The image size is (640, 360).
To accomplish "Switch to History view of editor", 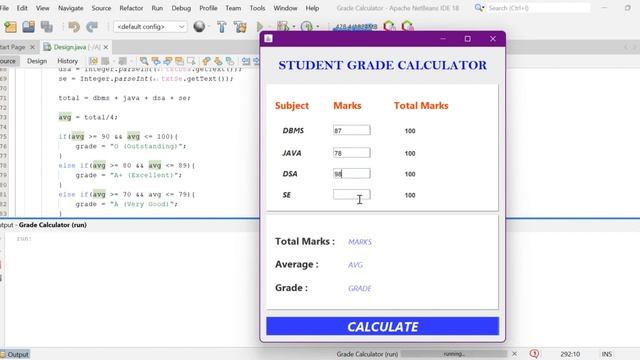I will 67,61.
